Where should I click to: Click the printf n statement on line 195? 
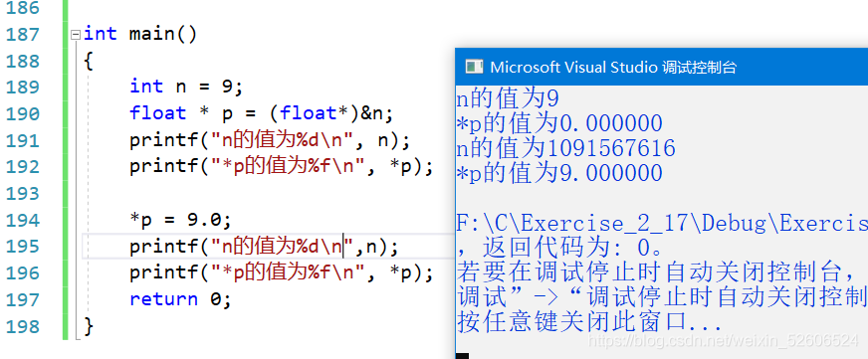tap(264, 247)
